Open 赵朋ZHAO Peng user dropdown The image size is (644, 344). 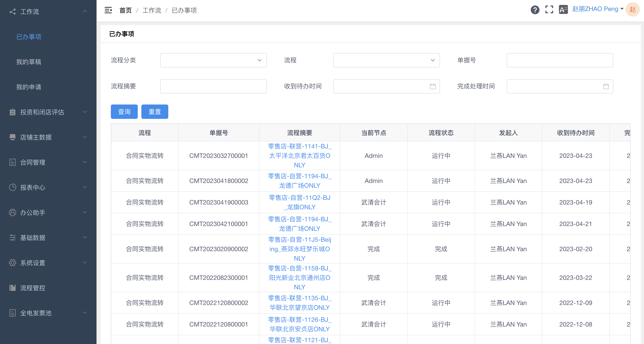pyautogui.click(x=598, y=9)
